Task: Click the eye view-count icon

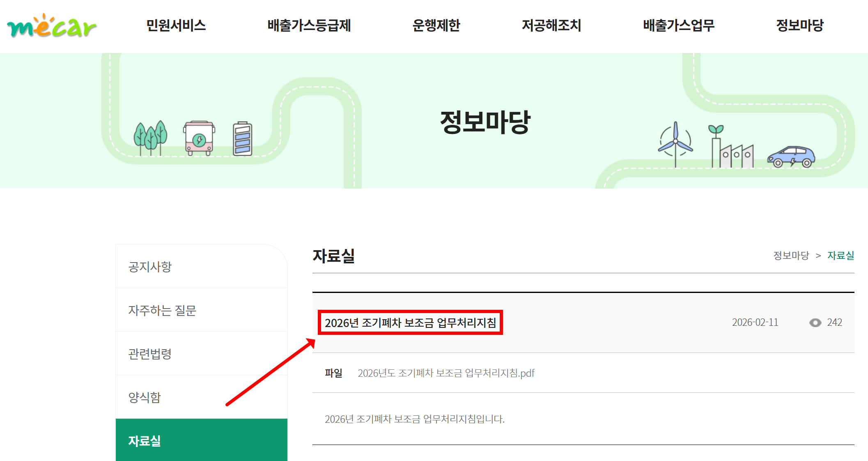Action: pos(815,323)
